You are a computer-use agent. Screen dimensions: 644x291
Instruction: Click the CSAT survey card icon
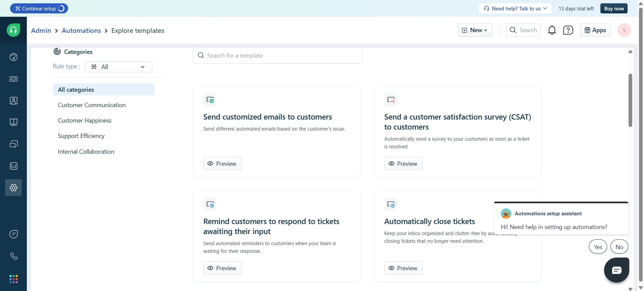(391, 100)
